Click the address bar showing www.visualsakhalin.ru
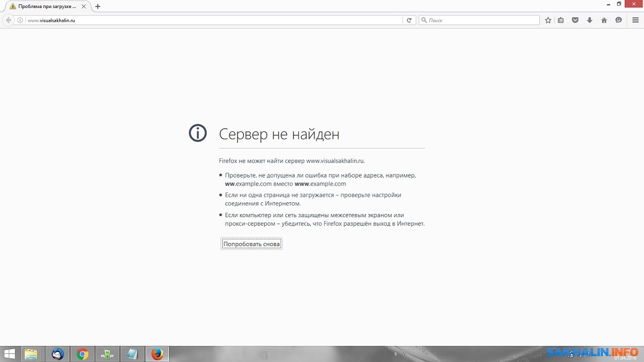The image size is (644, 362). [x=214, y=20]
